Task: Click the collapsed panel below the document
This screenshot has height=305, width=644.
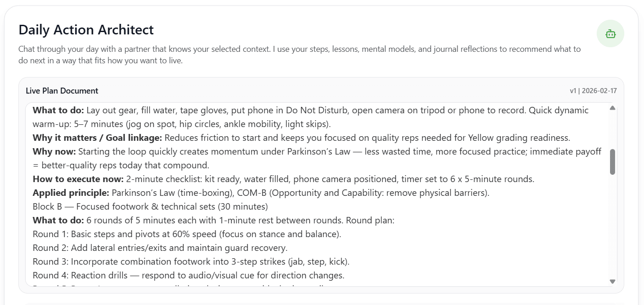Action: click(x=321, y=303)
